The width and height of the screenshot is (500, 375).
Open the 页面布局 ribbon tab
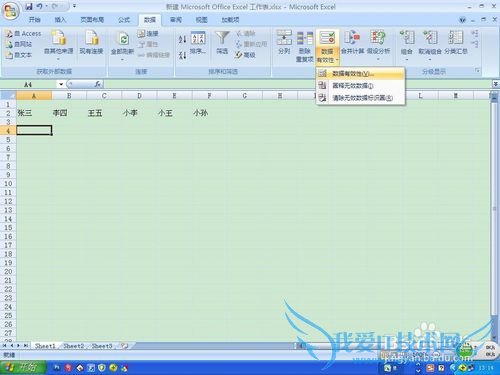[92, 20]
